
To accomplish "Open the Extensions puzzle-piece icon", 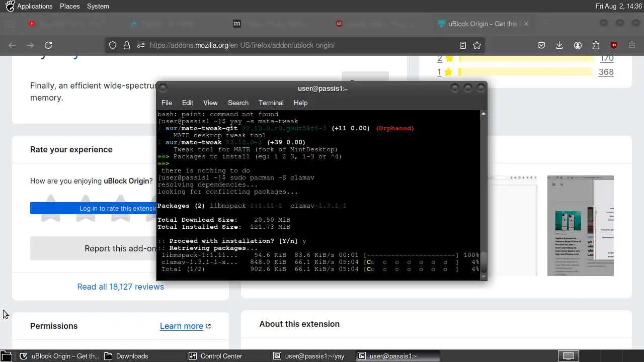I will point(596,45).
